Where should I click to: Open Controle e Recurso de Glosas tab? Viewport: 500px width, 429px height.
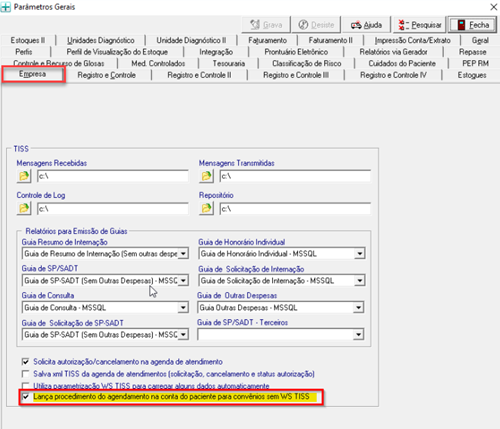(x=59, y=63)
